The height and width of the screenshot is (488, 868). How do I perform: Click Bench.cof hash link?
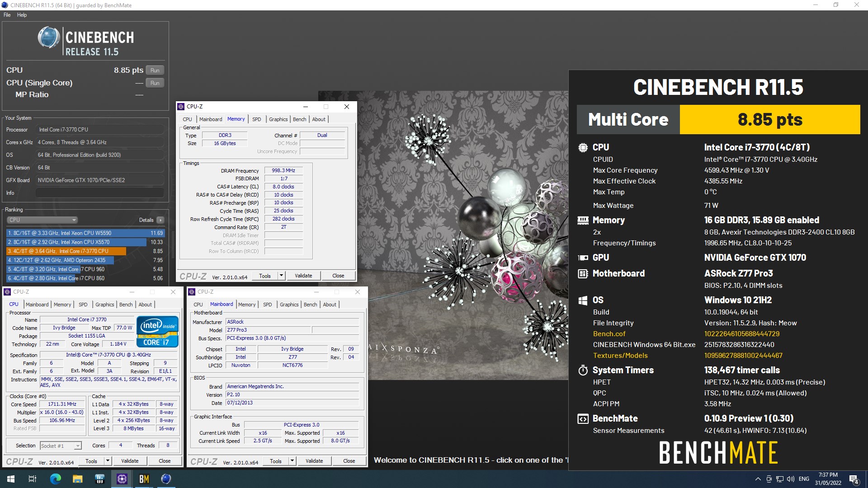point(742,334)
